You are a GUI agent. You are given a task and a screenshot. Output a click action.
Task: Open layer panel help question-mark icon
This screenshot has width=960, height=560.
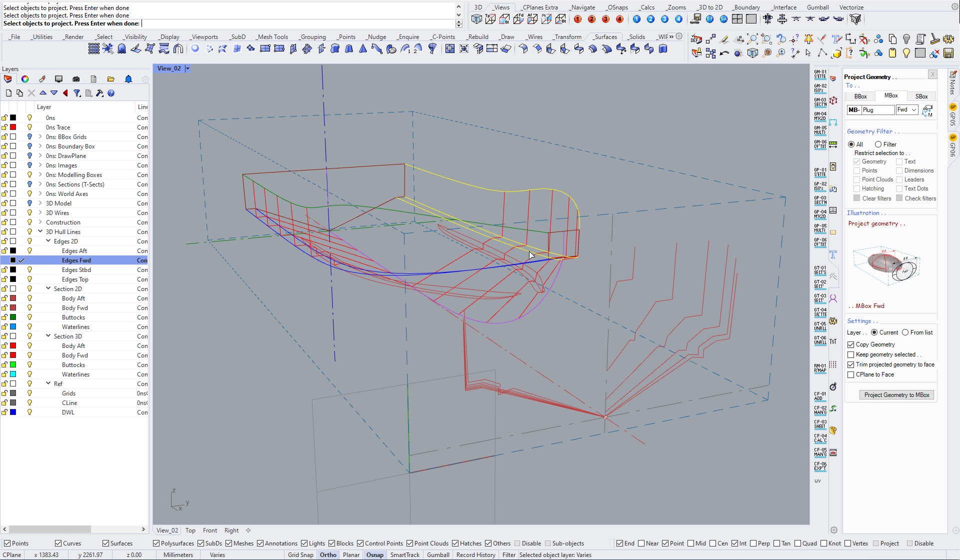[111, 93]
